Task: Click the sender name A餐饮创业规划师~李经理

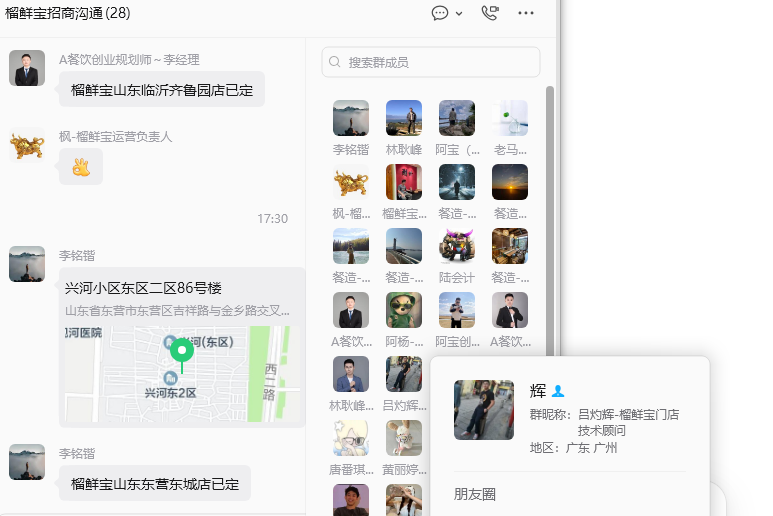Action: (x=129, y=60)
